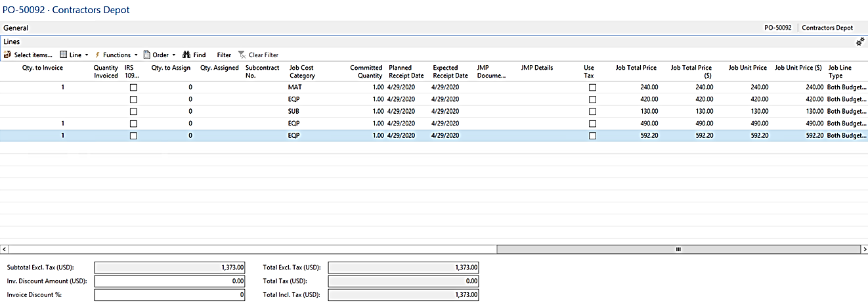Click the Inv. Discount Amount field

(169, 281)
